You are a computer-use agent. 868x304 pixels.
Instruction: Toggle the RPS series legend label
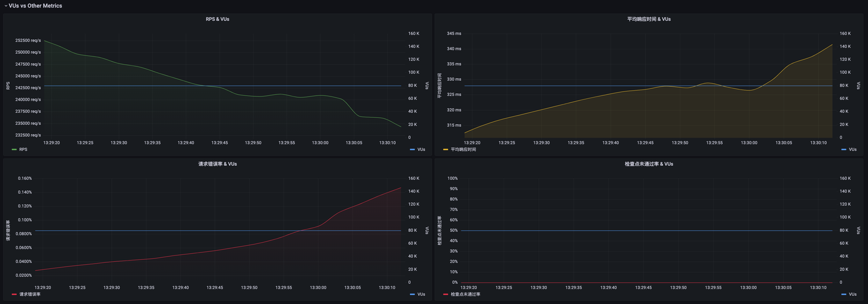tap(23, 149)
